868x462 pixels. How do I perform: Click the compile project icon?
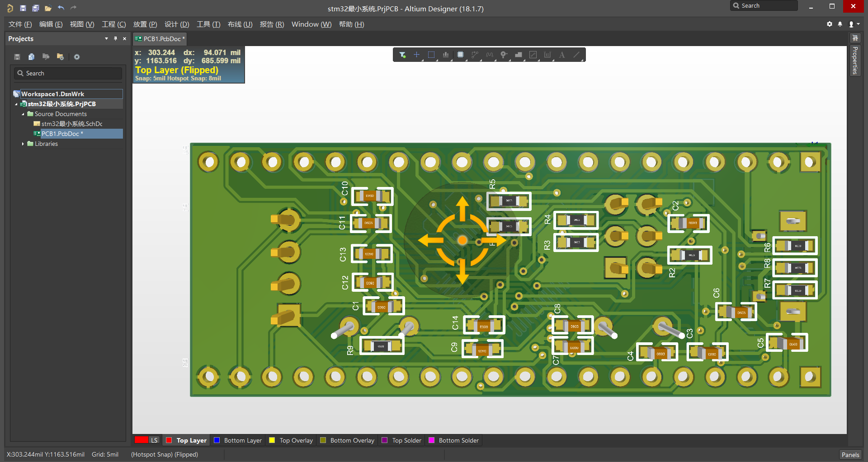[x=31, y=57]
